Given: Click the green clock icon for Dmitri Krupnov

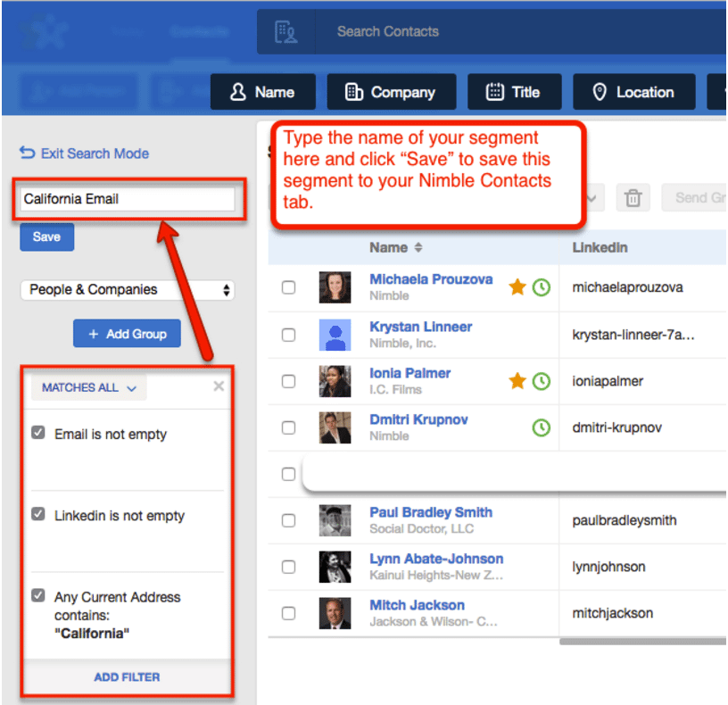Looking at the screenshot, I should (x=541, y=427).
